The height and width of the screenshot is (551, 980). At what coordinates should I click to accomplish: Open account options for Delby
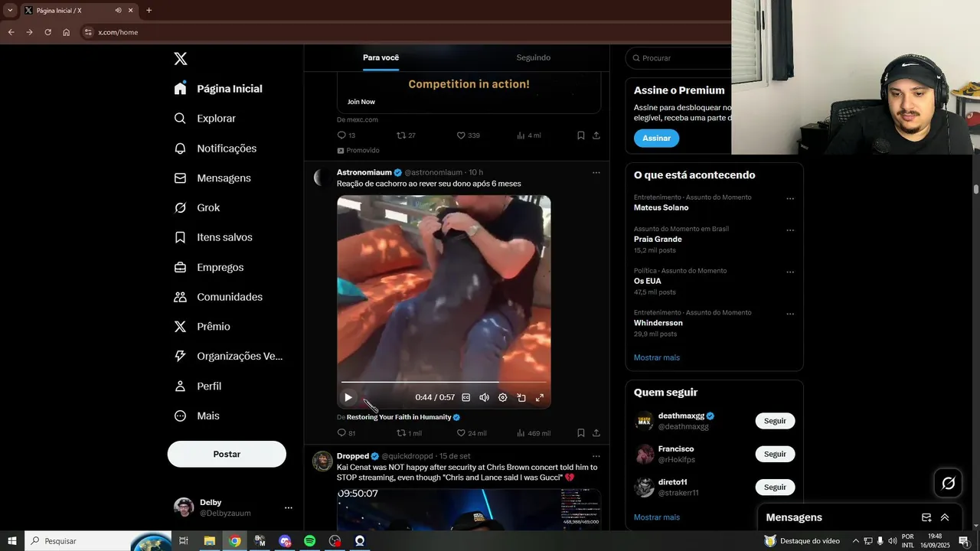(x=289, y=508)
